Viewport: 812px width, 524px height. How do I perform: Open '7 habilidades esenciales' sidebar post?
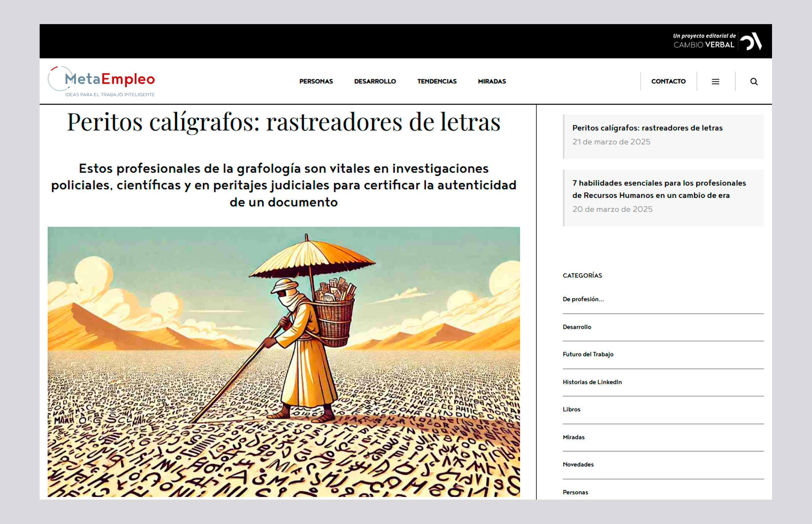(x=659, y=189)
